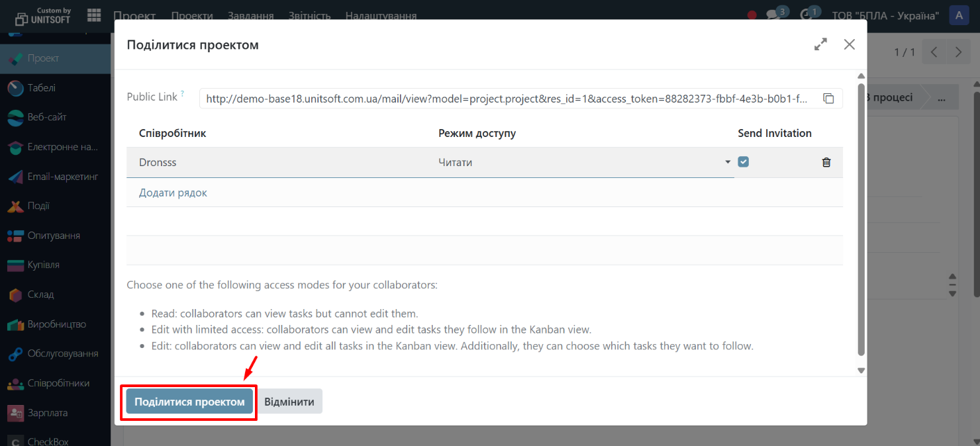Open the Табелі app from sidebar
This screenshot has height=446, width=980.
click(x=41, y=88)
